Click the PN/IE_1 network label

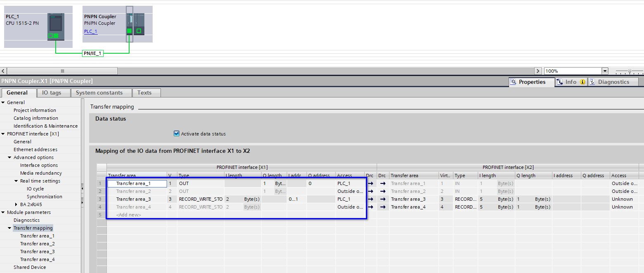(x=92, y=53)
